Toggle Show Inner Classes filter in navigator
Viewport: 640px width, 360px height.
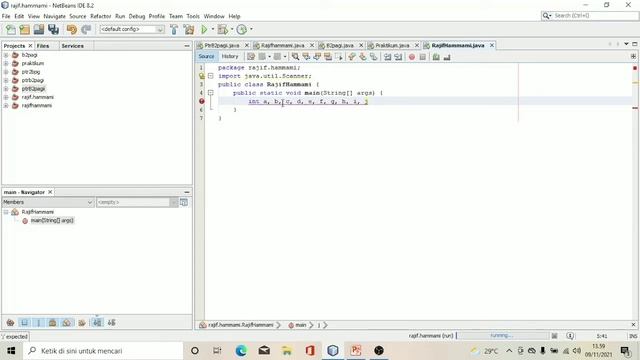[67, 322]
